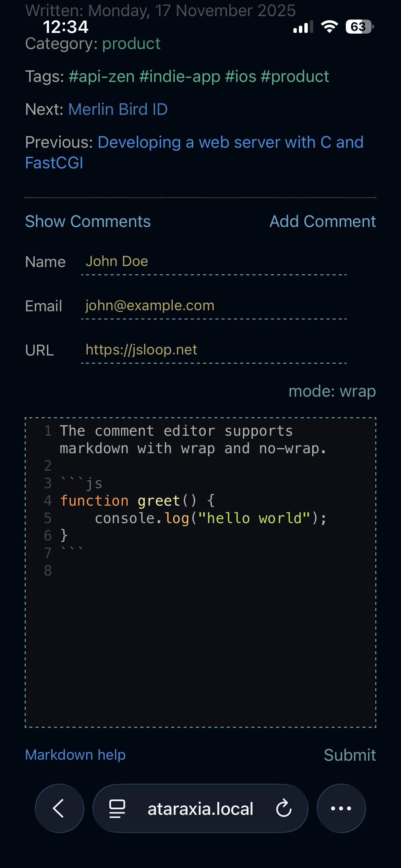Focus the Email input field
The width and height of the screenshot is (401, 868).
[x=214, y=306]
